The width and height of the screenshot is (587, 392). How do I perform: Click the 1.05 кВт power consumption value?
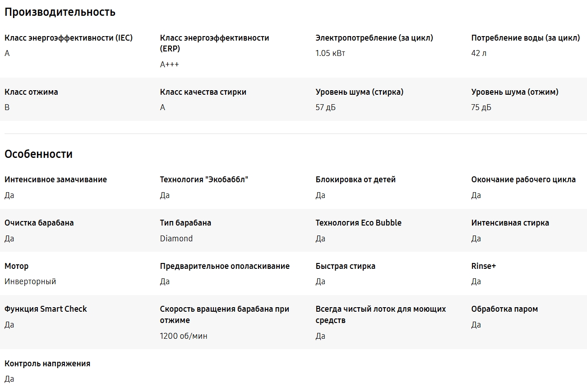point(330,53)
